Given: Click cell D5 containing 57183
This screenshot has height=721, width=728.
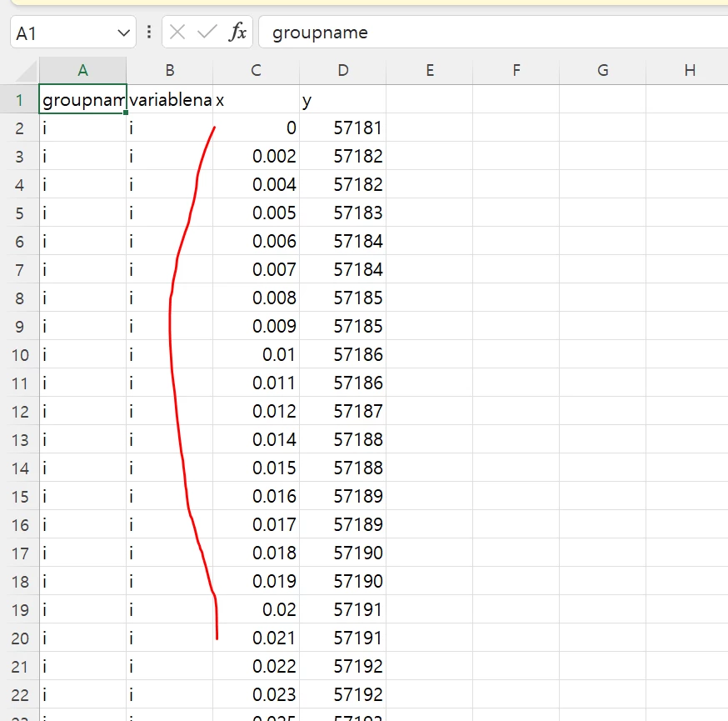Looking at the screenshot, I should click(x=342, y=213).
